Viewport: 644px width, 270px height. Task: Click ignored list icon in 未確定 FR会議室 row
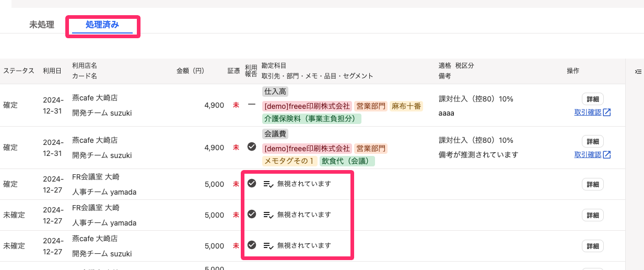click(268, 215)
